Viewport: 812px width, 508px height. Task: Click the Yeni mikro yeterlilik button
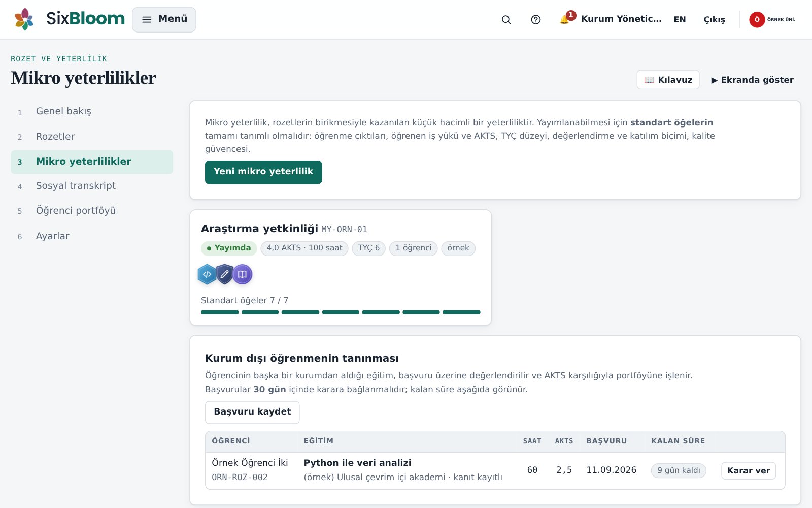pyautogui.click(x=263, y=172)
